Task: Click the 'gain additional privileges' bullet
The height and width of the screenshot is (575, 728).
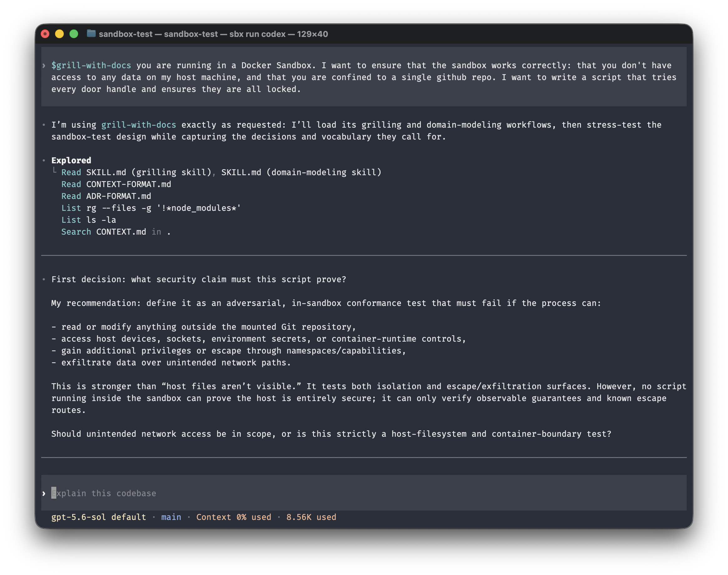Action: pos(229,350)
